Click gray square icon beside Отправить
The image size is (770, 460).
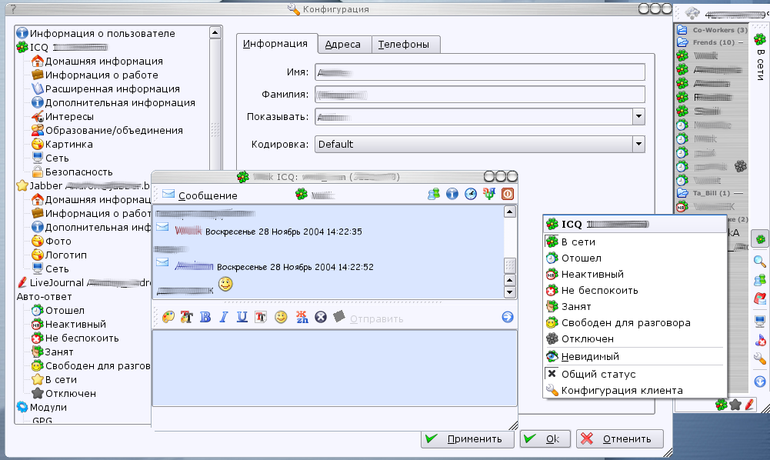click(x=339, y=317)
